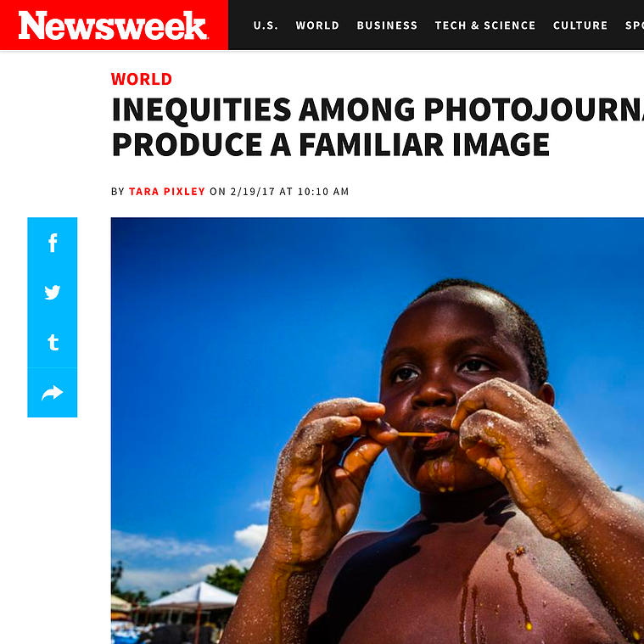Image resolution: width=644 pixels, height=644 pixels.
Task: Click the Inequities Among Photojournalists headline line
Action: pyautogui.click(x=378, y=109)
